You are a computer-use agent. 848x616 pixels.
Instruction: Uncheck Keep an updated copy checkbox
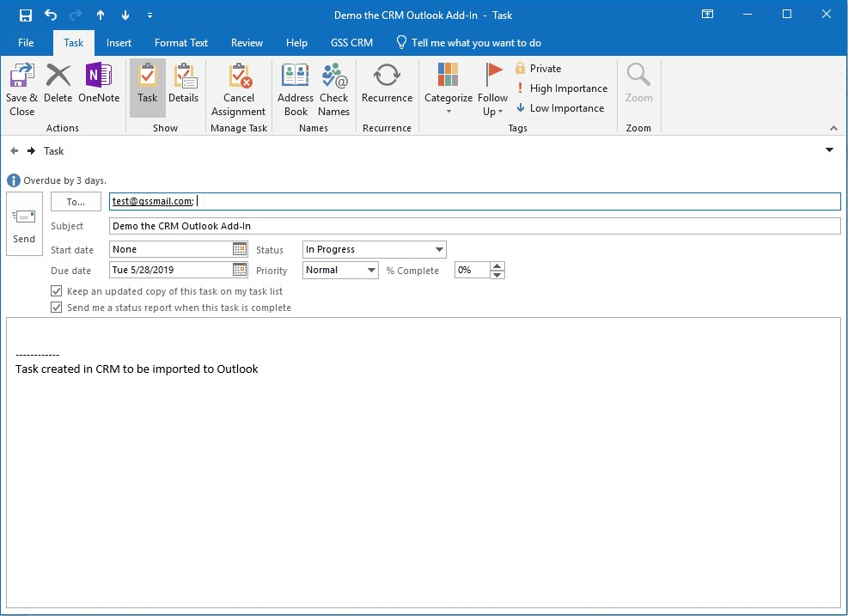[56, 291]
